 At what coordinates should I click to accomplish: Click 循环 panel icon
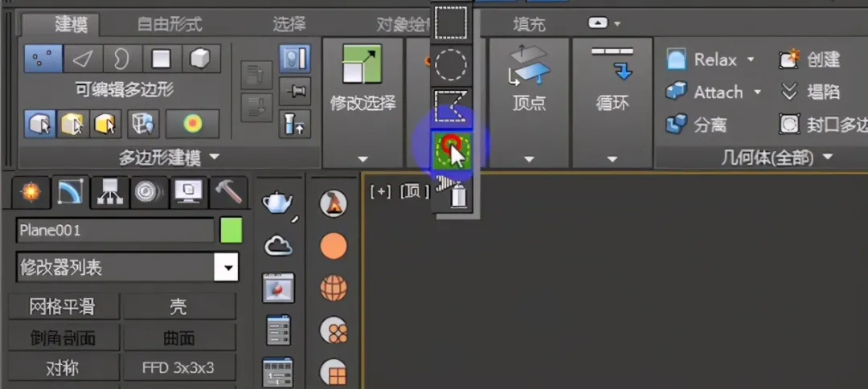(612, 63)
